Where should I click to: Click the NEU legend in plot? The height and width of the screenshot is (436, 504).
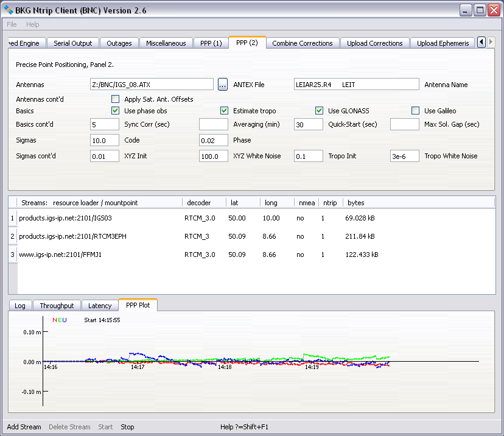tap(60, 320)
